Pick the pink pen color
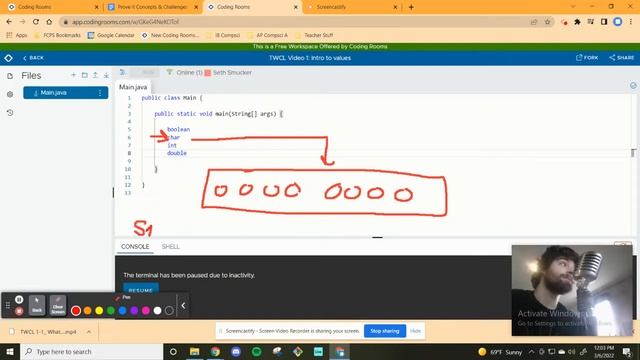 146,311
